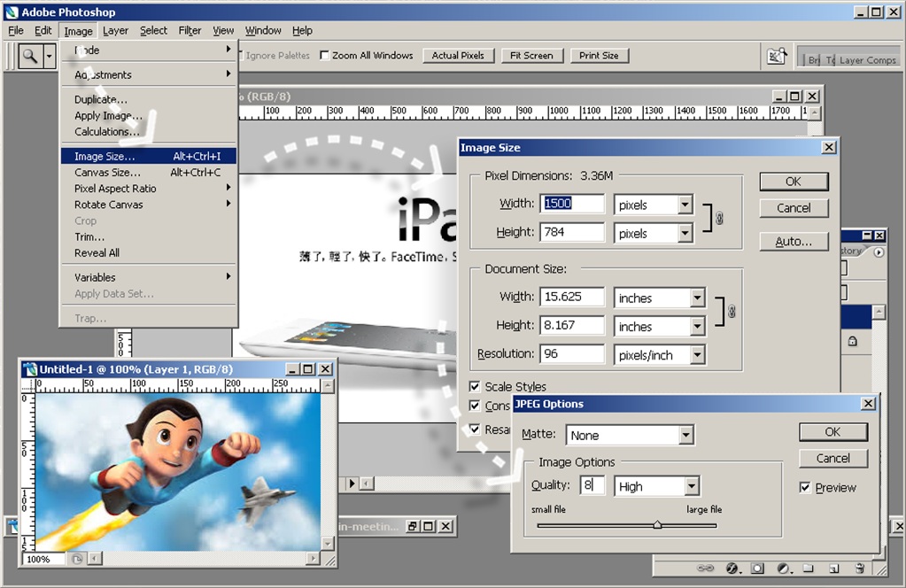The width and height of the screenshot is (906, 588).
Task: Add a layer mask with the mask icon
Action: [x=757, y=569]
